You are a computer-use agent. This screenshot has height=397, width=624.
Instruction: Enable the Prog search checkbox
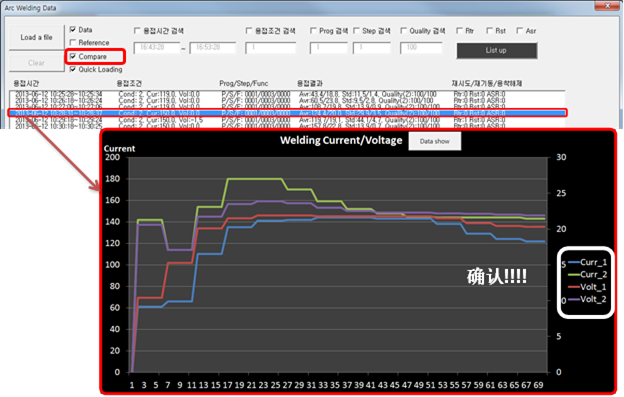[x=313, y=31]
